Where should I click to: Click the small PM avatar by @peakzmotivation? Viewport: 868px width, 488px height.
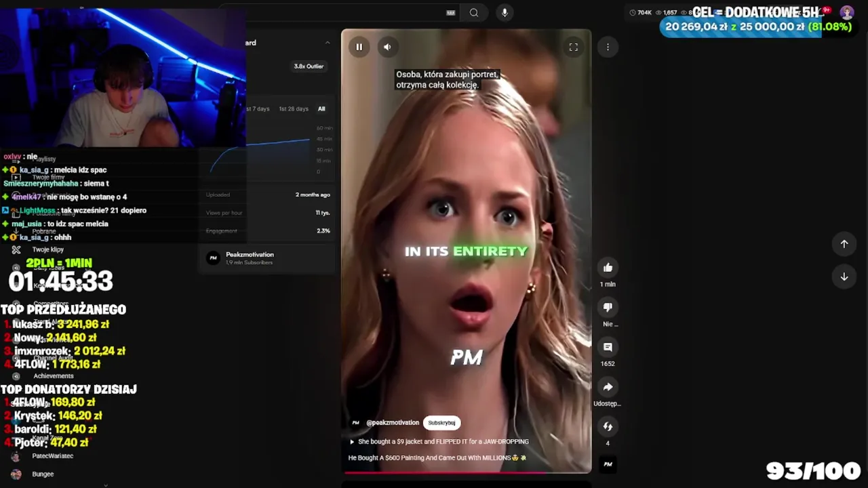[355, 423]
